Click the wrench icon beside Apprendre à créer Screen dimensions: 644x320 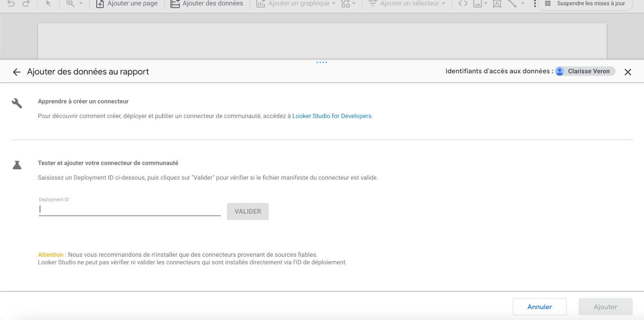point(17,103)
